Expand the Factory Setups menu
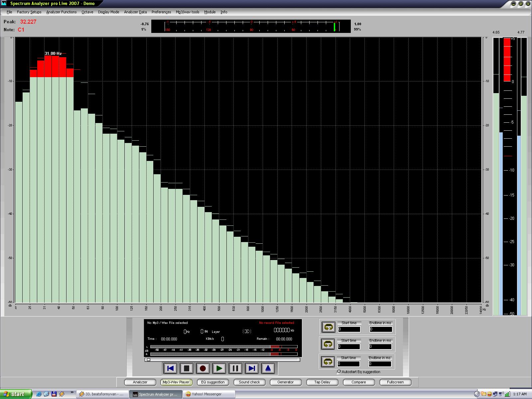 click(x=29, y=12)
